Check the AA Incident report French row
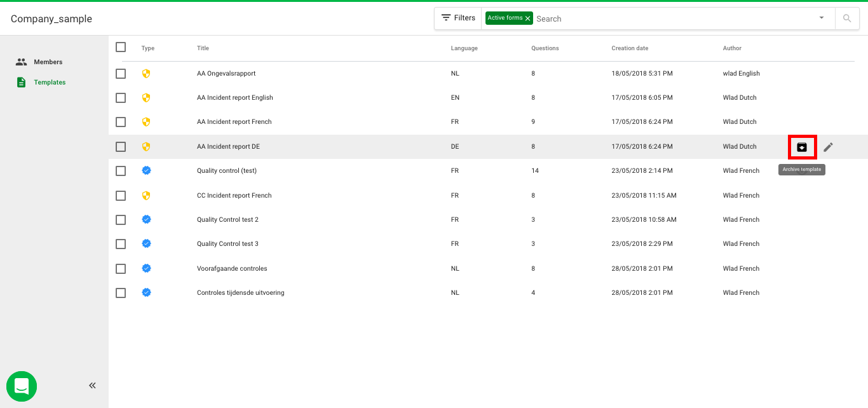 coord(121,122)
